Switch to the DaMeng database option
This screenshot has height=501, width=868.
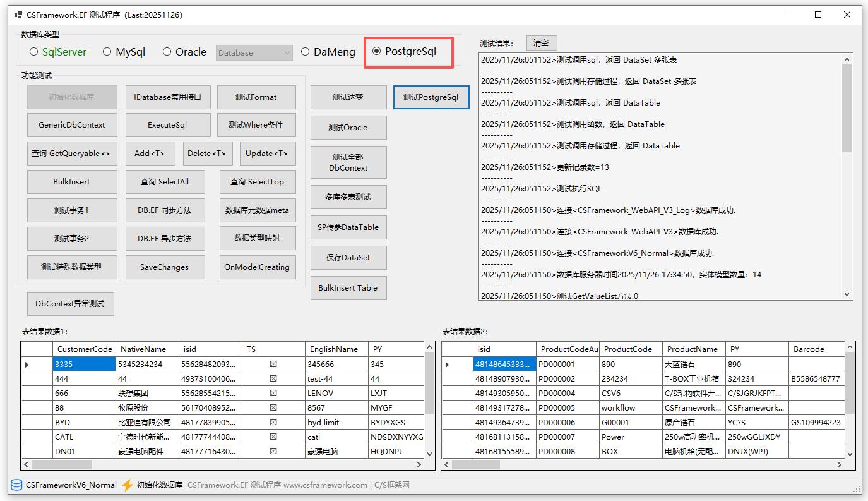[x=306, y=52]
